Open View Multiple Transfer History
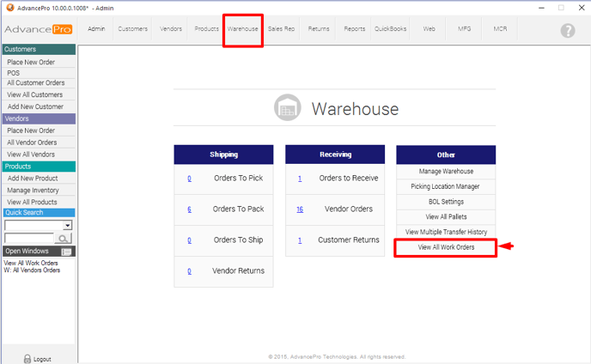 446,232
